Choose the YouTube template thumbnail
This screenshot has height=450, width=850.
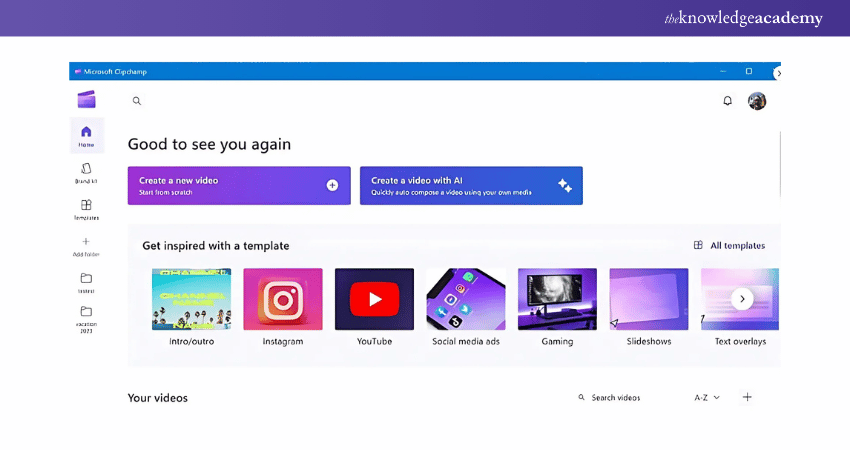click(374, 299)
